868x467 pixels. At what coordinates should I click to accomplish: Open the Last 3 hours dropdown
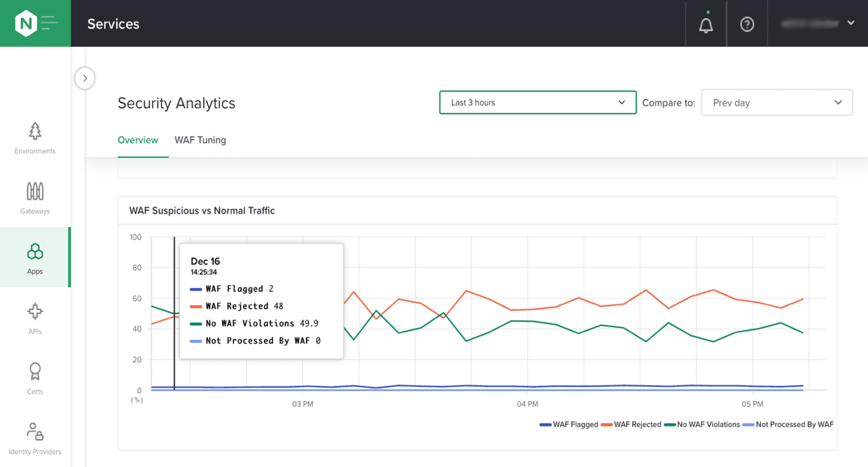[x=537, y=103]
